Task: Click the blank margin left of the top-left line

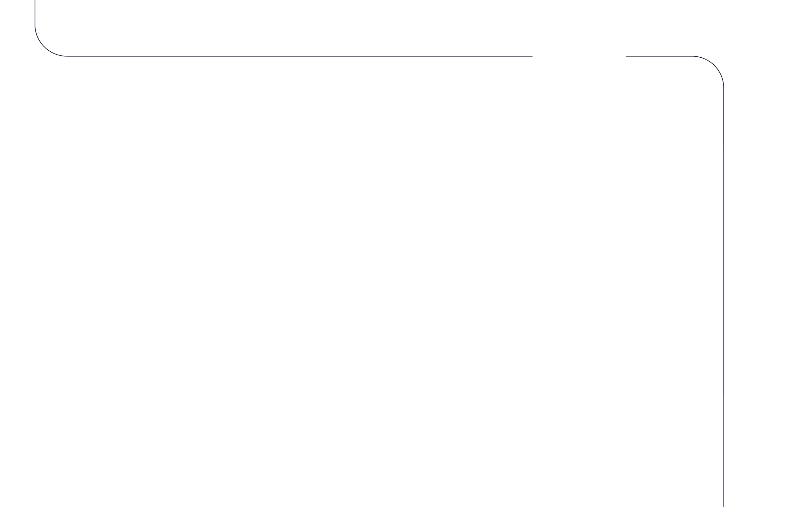Action: [x=17, y=13]
